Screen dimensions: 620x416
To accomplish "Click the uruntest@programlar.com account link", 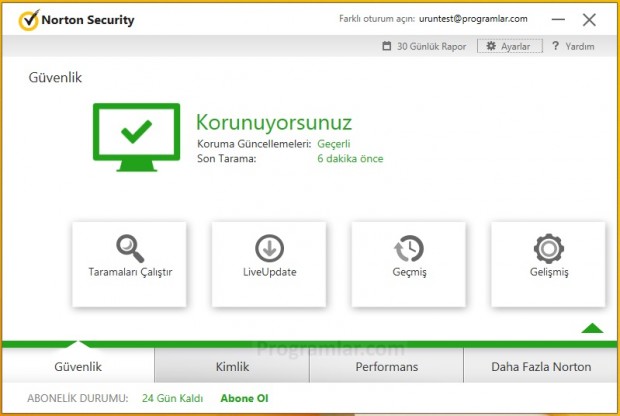I will click(x=473, y=19).
